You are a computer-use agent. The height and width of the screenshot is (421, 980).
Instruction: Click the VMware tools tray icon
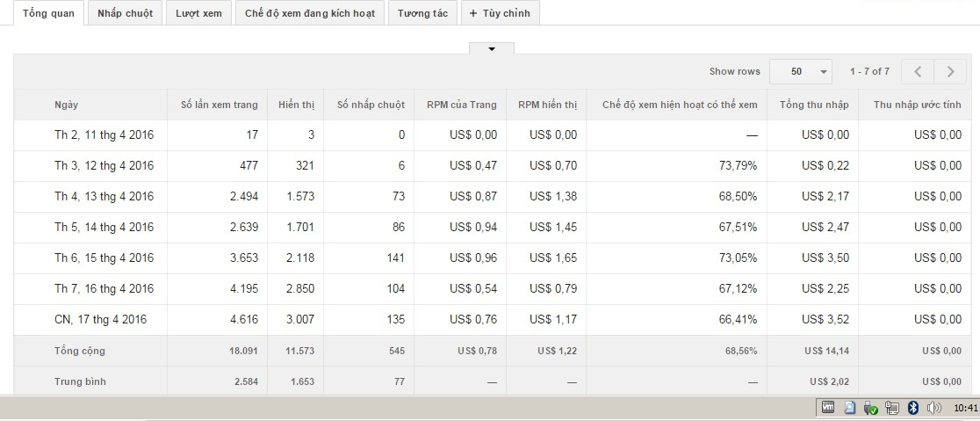[827, 408]
